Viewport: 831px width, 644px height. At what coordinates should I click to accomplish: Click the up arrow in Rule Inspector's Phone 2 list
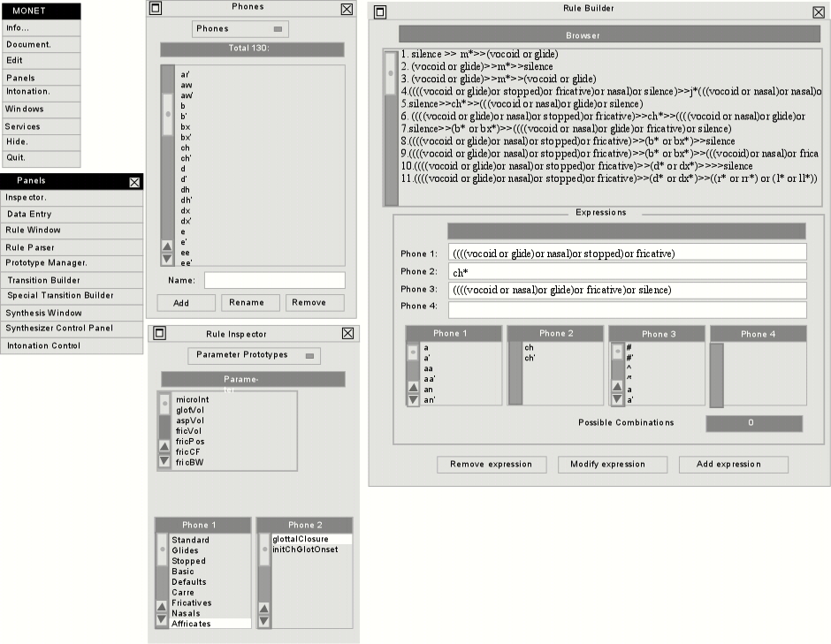[263, 608]
